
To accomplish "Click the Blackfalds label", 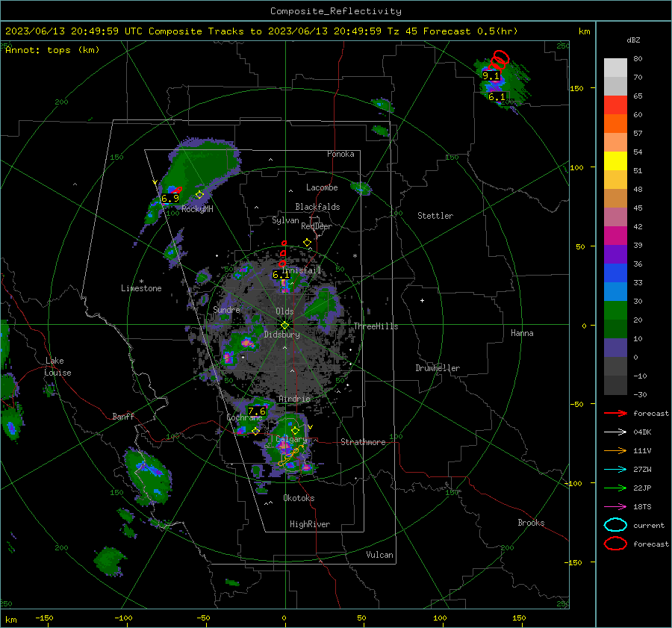I will click(x=317, y=207).
